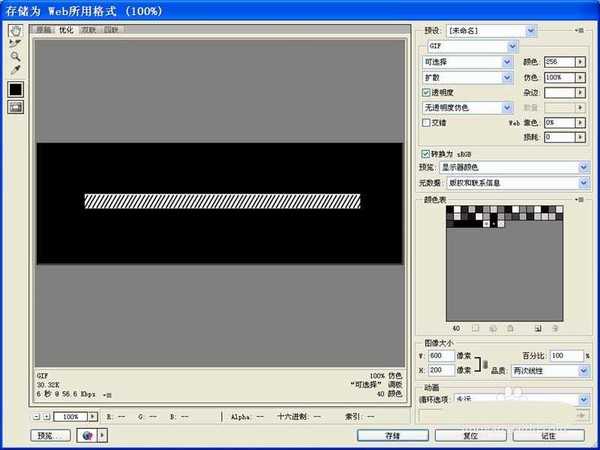Select the Zoom magnifier tool
This screenshot has width=600, height=450.
15,56
